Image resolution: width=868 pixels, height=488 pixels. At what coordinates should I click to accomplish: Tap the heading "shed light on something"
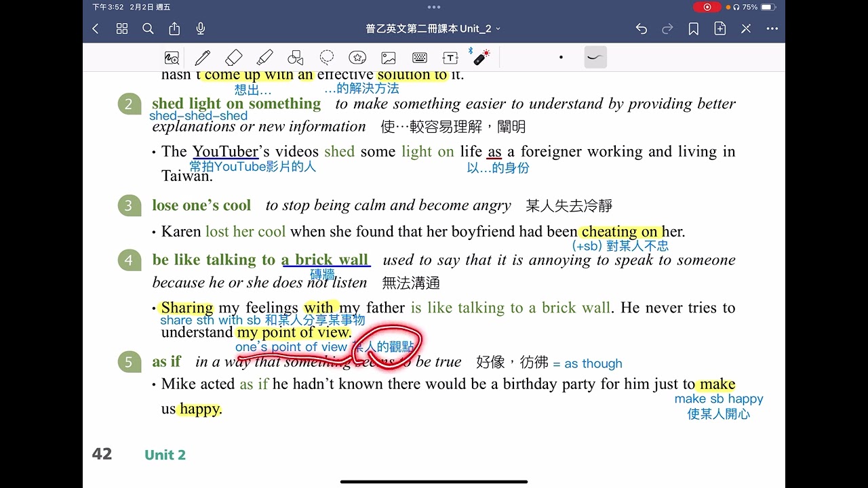tap(237, 104)
